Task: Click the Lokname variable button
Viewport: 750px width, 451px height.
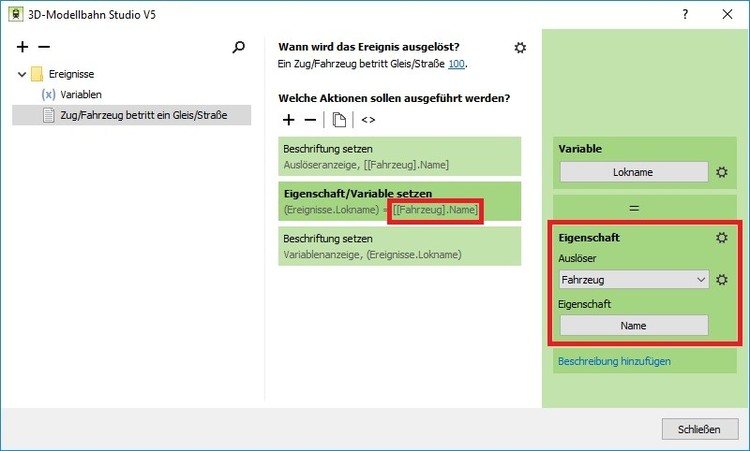Action: (x=633, y=172)
